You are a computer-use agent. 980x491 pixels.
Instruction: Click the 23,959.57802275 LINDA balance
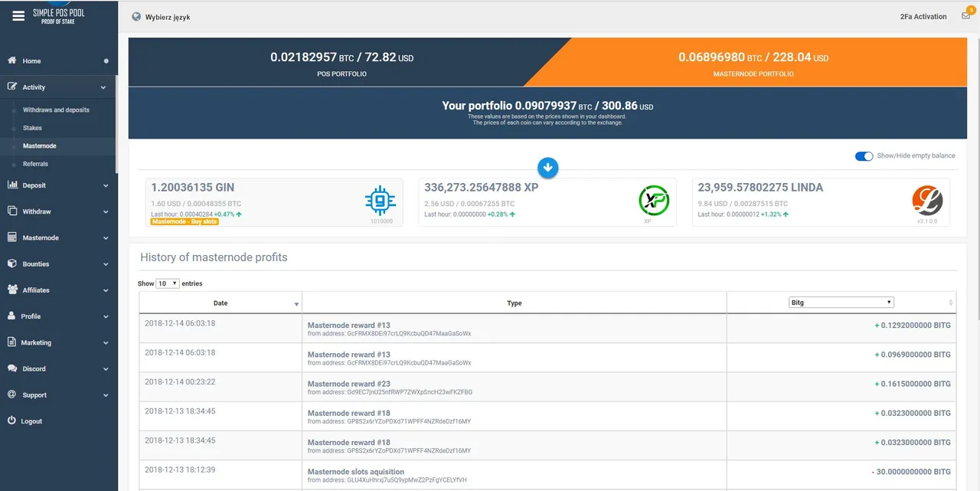tap(760, 188)
